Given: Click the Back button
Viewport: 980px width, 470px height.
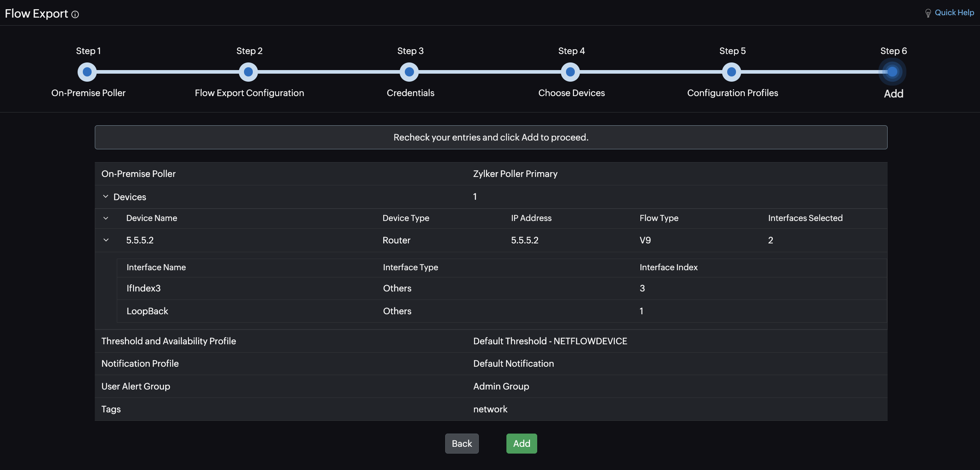Looking at the screenshot, I should [462, 443].
